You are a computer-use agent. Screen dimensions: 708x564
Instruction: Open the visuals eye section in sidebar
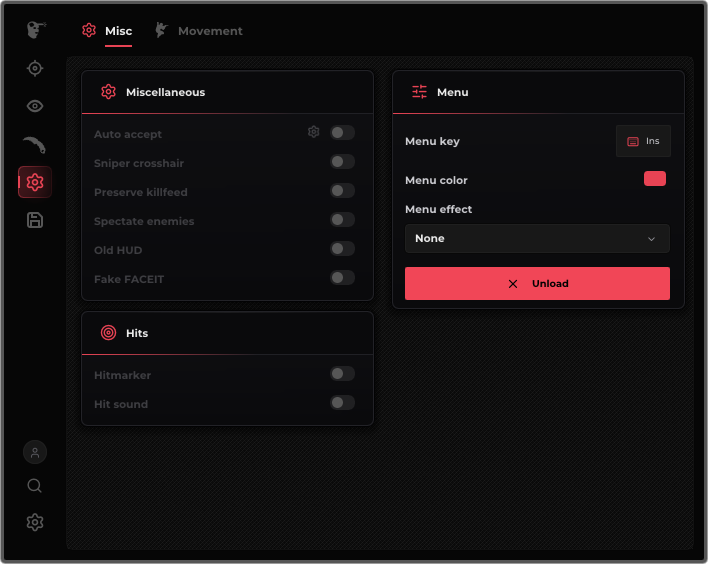pyautogui.click(x=35, y=106)
